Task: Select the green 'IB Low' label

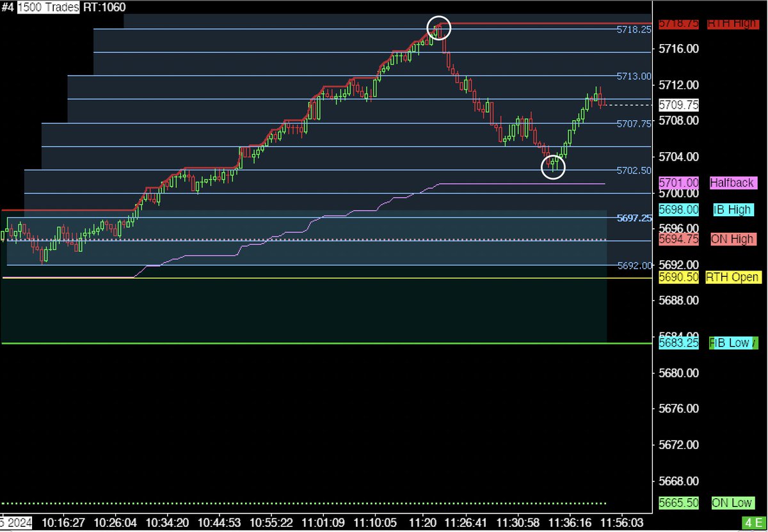Action: (x=733, y=343)
